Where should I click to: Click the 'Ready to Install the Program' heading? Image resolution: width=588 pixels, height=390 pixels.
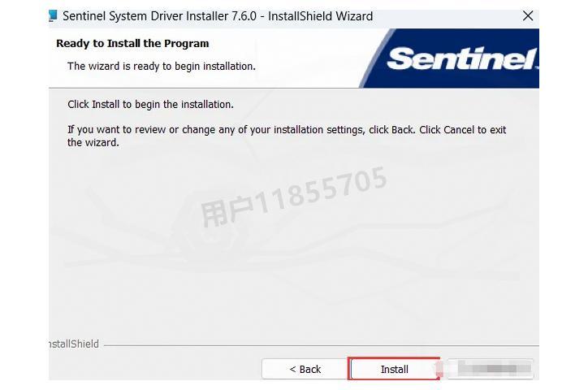[132, 44]
